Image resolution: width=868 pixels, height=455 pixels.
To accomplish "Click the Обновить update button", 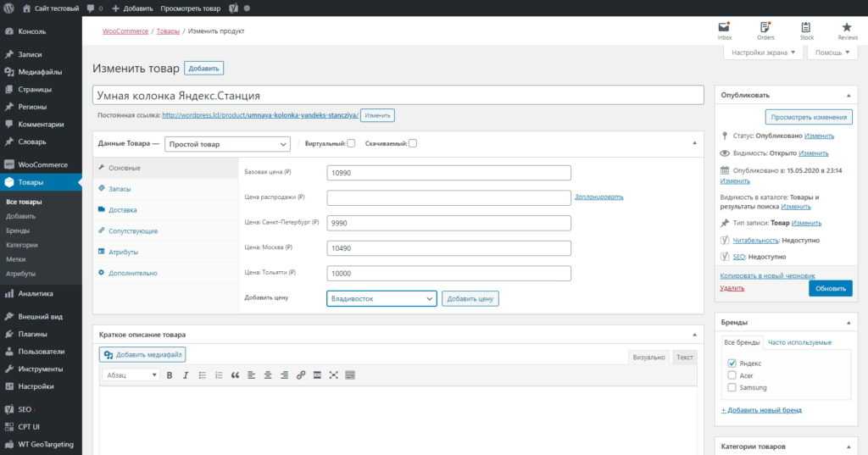I will pyautogui.click(x=831, y=288).
